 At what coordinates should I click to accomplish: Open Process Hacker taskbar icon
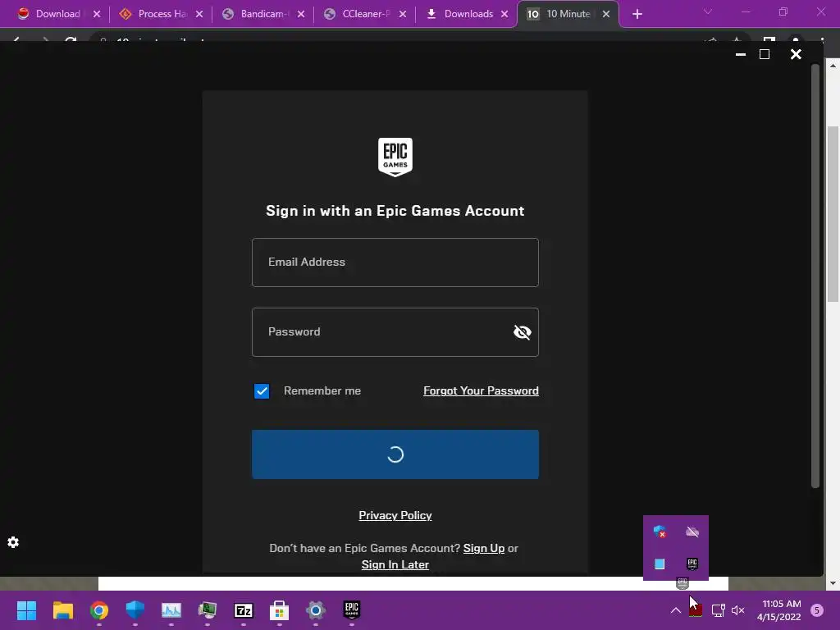pyautogui.click(x=208, y=610)
